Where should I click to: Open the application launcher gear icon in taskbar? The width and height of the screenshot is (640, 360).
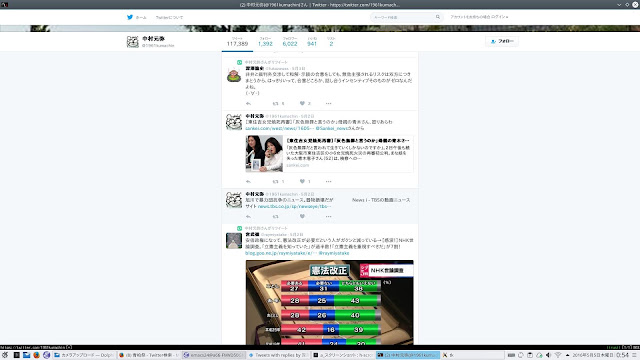(x=5, y=355)
